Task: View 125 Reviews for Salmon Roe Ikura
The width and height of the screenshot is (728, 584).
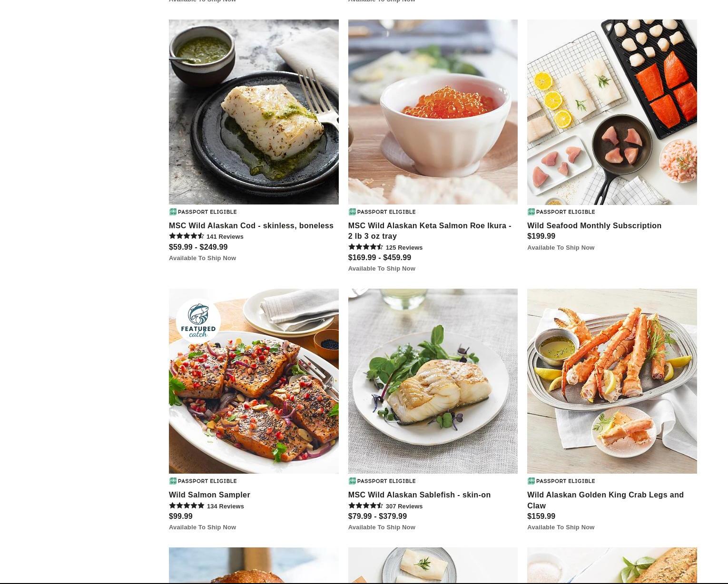Action: pos(404,248)
